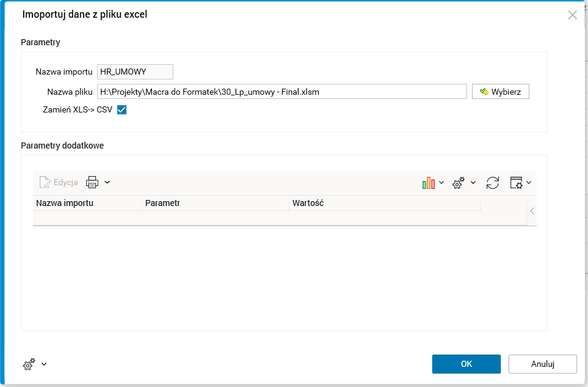This screenshot has height=387, width=588.
Task: Expand the grid gears dropdown arrow
Action: click(x=473, y=183)
